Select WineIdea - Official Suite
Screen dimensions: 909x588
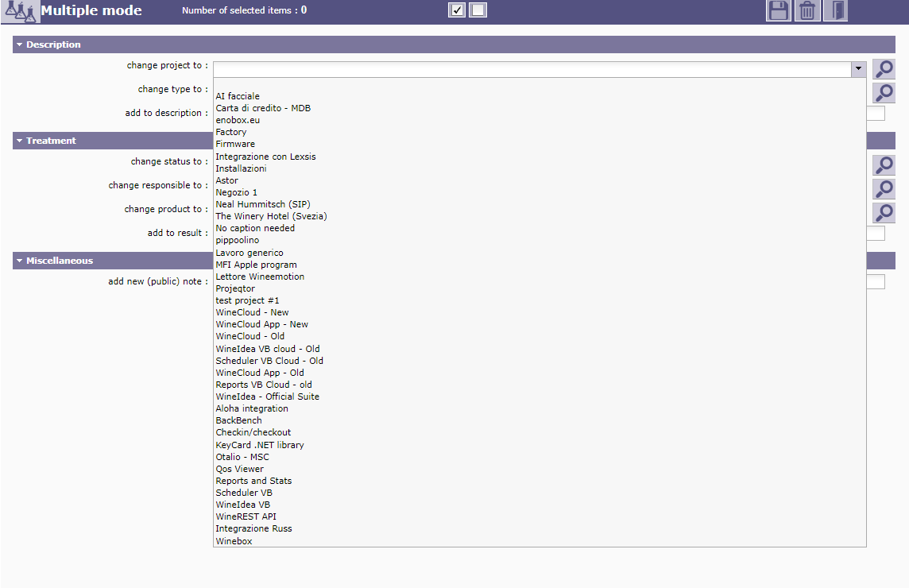tap(540, 397)
